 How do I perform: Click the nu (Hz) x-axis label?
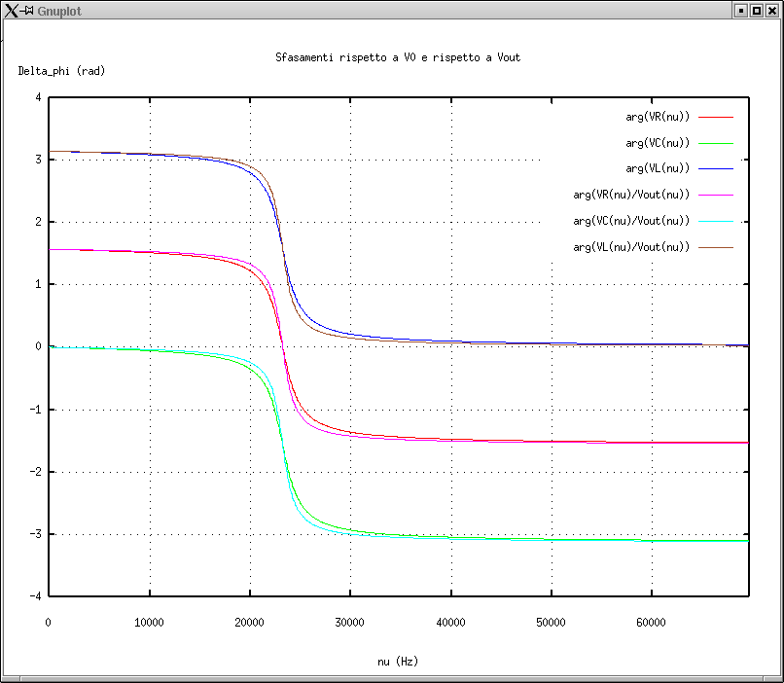[x=398, y=662]
